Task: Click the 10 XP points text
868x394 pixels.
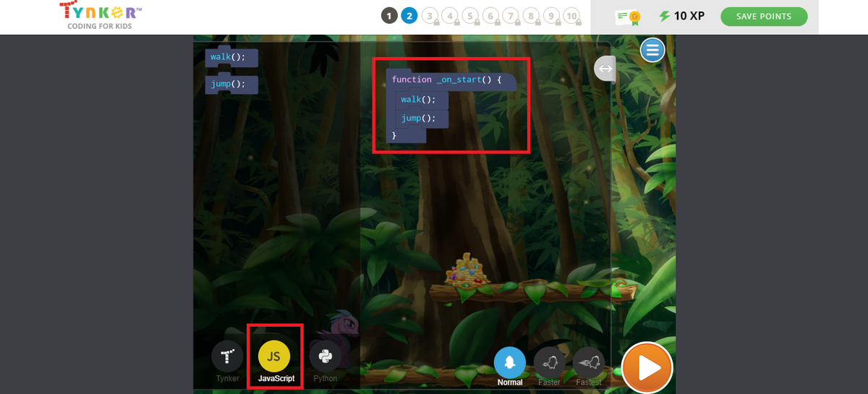Action: (689, 16)
